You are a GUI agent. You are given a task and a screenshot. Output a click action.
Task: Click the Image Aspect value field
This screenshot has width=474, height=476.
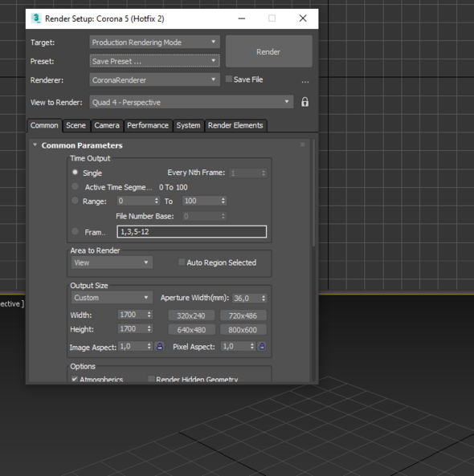click(133, 347)
